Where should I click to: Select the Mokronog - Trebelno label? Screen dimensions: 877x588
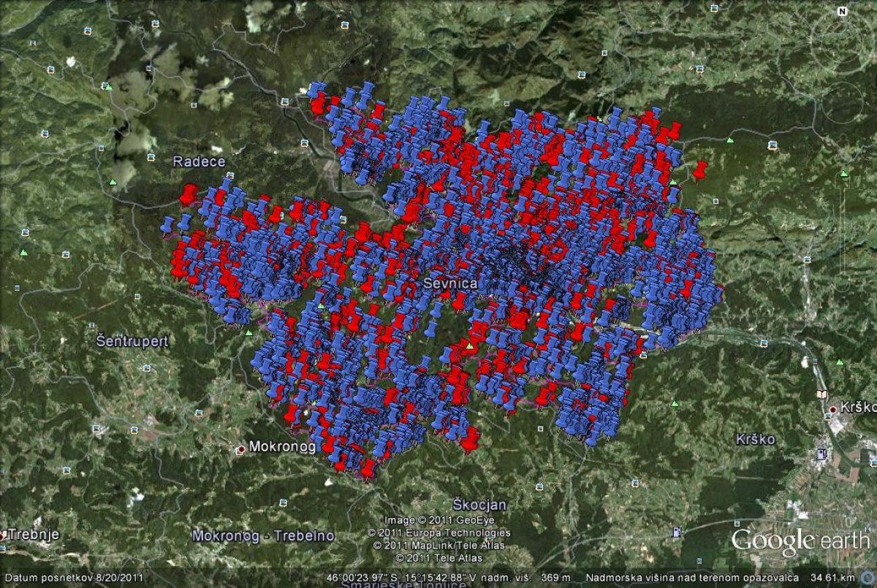coord(263,535)
